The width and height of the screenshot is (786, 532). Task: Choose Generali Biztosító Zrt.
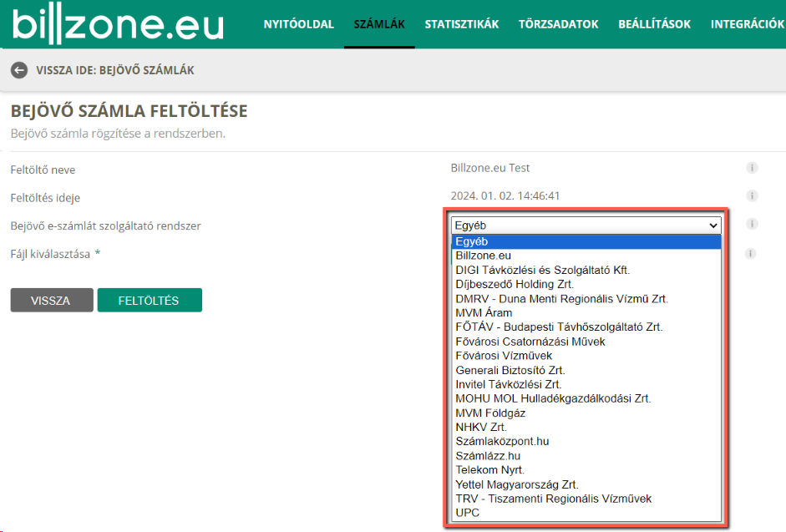click(x=586, y=371)
